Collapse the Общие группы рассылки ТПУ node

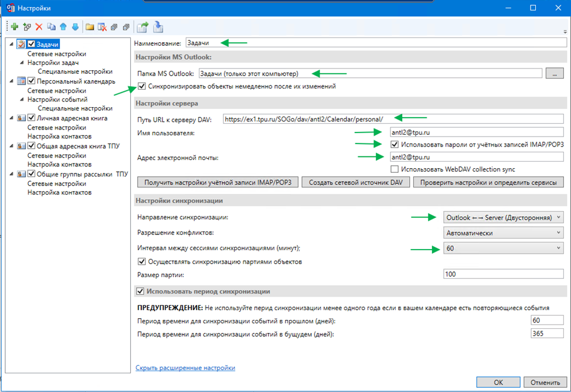(11, 173)
